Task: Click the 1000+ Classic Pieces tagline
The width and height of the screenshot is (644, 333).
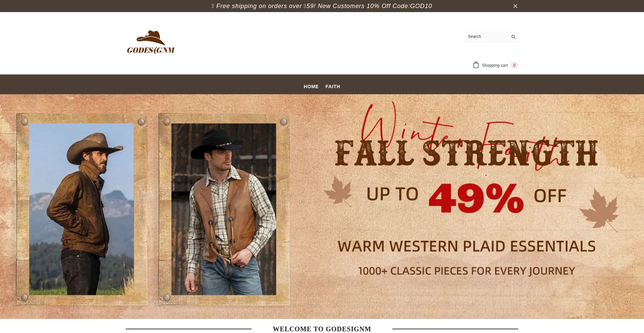Action: pos(467,271)
